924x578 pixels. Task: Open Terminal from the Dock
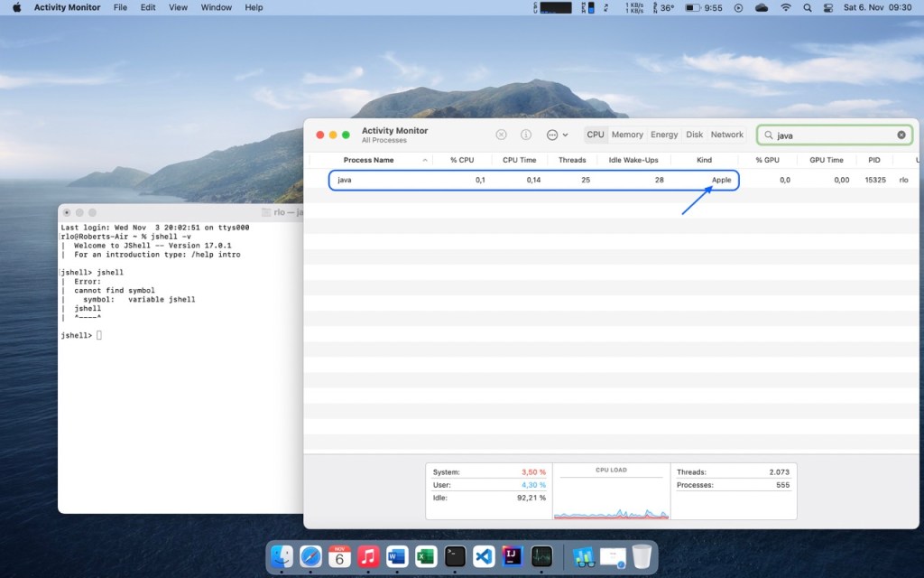click(455, 556)
